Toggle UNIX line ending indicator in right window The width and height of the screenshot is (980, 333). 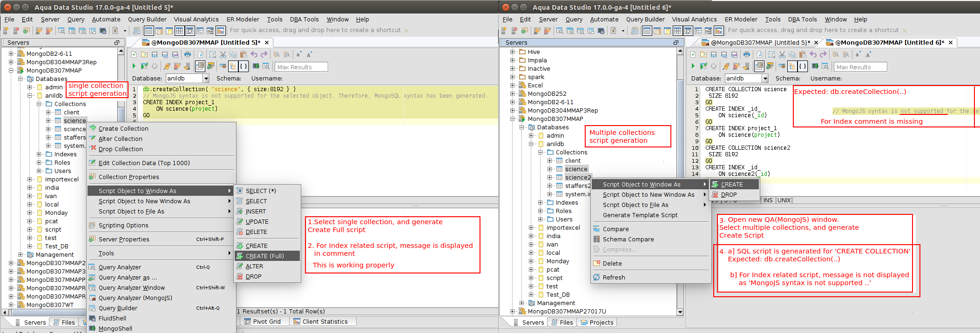click(784, 200)
